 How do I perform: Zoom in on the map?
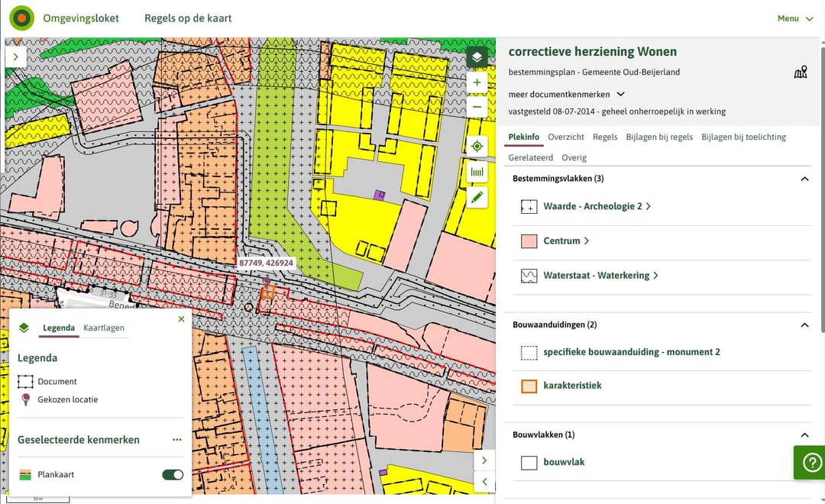(477, 82)
